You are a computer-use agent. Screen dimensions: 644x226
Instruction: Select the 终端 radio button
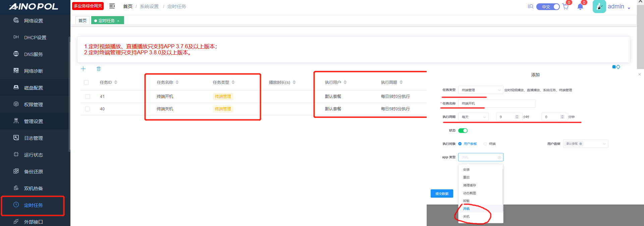point(485,144)
